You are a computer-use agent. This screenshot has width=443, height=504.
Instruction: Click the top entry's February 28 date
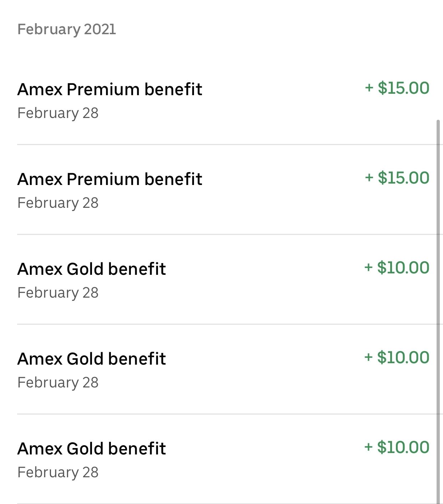[58, 113]
